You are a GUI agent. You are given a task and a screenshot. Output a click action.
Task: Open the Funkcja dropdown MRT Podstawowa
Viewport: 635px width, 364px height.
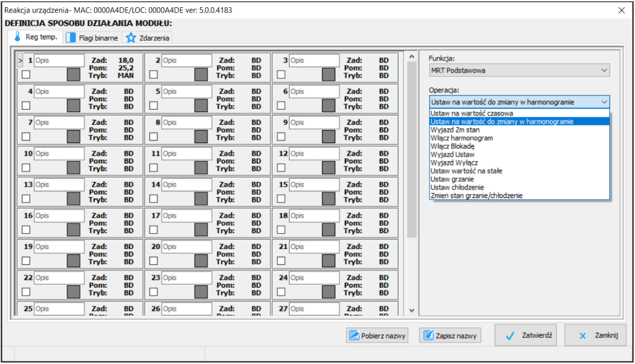pyautogui.click(x=519, y=70)
